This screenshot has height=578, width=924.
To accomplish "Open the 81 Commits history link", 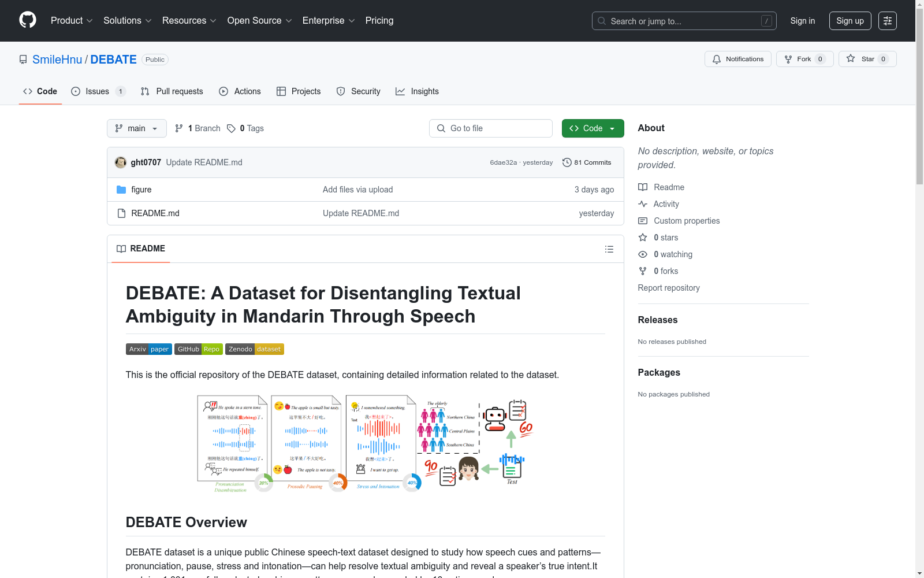I will [x=587, y=162].
